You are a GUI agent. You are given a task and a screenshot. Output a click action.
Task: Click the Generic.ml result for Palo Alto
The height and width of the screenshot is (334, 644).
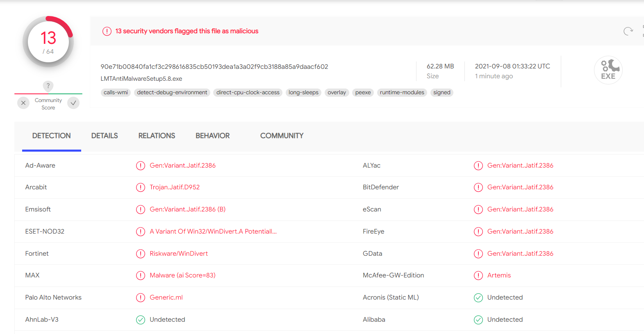166,298
